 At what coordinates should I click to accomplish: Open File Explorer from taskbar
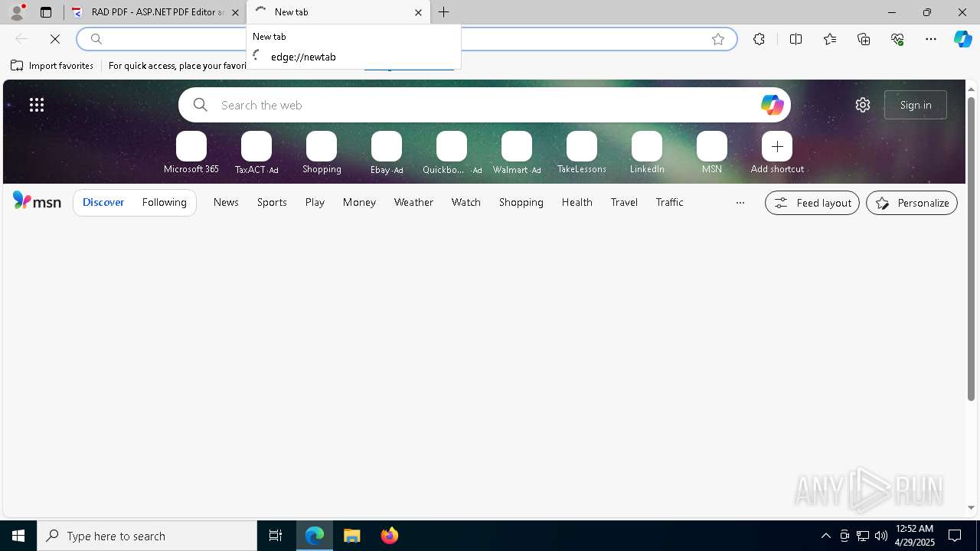(351, 536)
